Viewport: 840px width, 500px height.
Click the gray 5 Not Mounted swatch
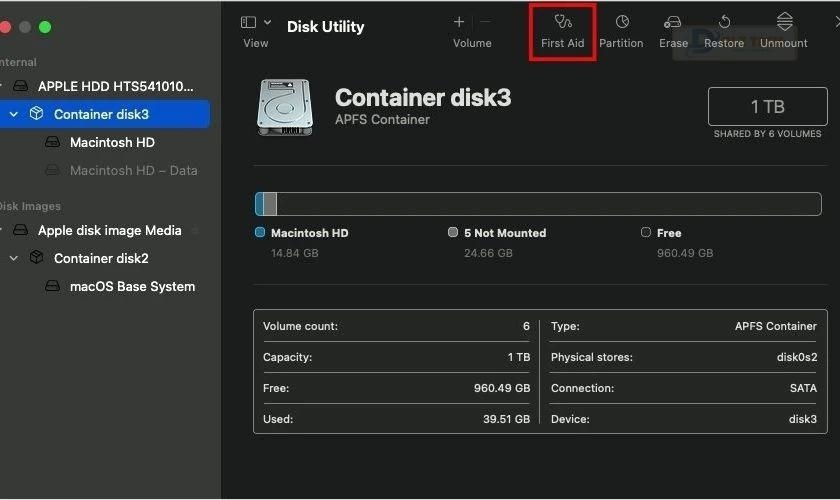tap(453, 233)
